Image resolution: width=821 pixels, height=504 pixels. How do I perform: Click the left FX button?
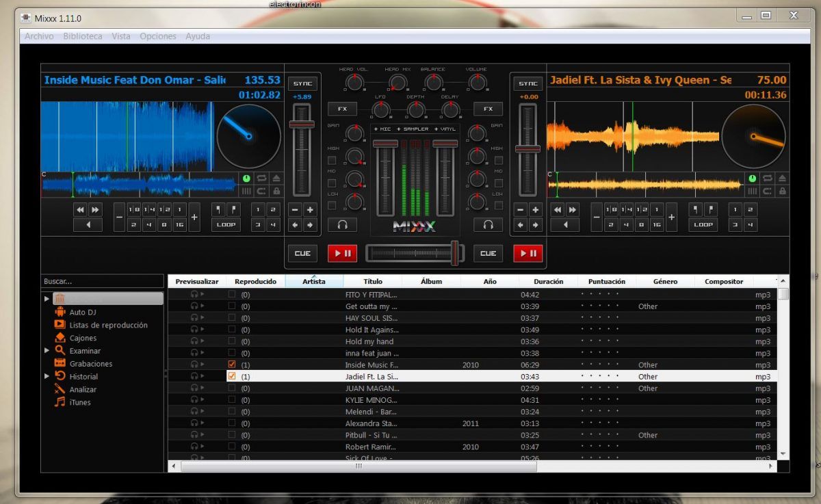click(x=342, y=109)
